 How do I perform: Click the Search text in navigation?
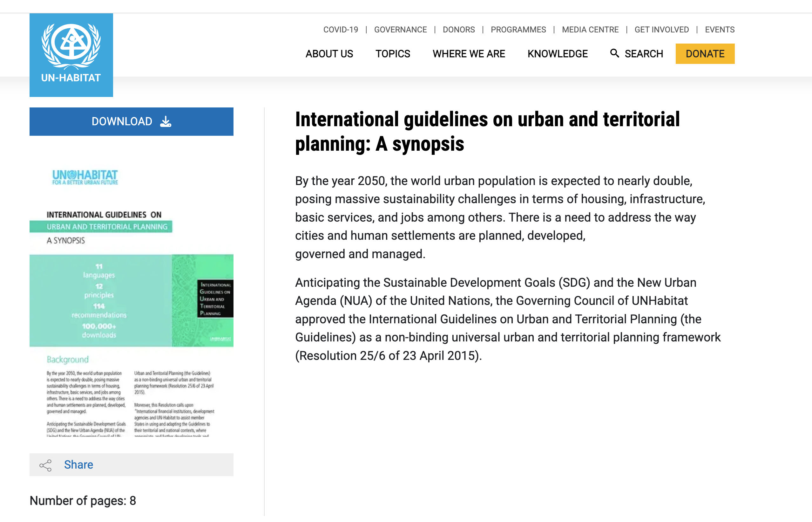tap(644, 53)
